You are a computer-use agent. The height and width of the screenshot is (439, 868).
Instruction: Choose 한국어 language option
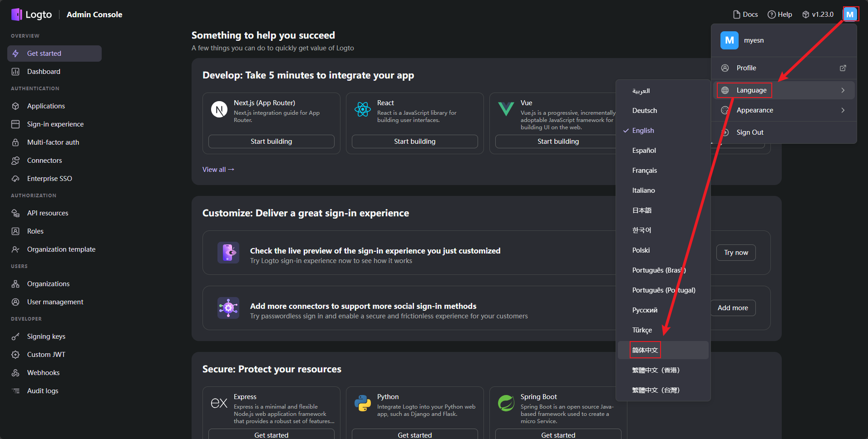tap(663, 230)
